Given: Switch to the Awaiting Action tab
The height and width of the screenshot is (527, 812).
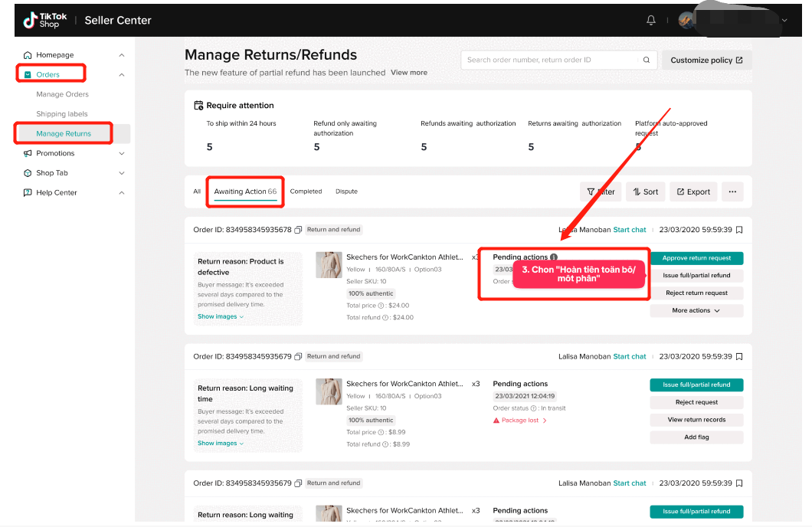Looking at the screenshot, I should tap(245, 191).
